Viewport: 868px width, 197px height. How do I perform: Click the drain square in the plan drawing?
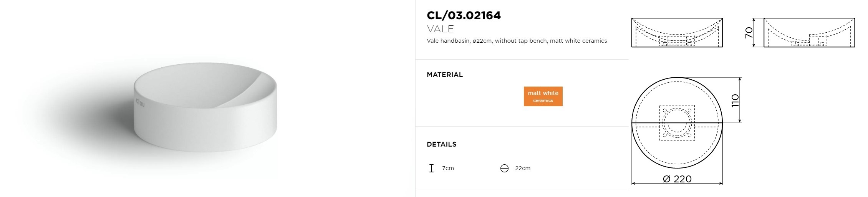coord(677,123)
